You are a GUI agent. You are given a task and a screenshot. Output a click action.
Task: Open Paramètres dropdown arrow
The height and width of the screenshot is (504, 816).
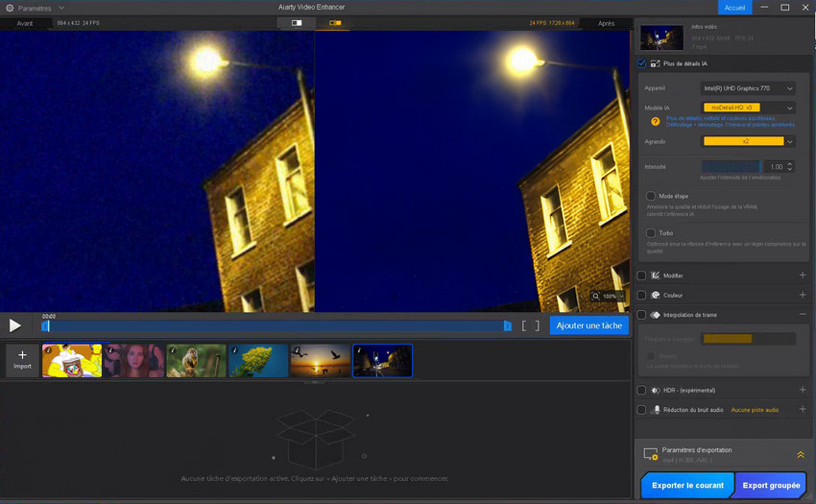coord(61,8)
